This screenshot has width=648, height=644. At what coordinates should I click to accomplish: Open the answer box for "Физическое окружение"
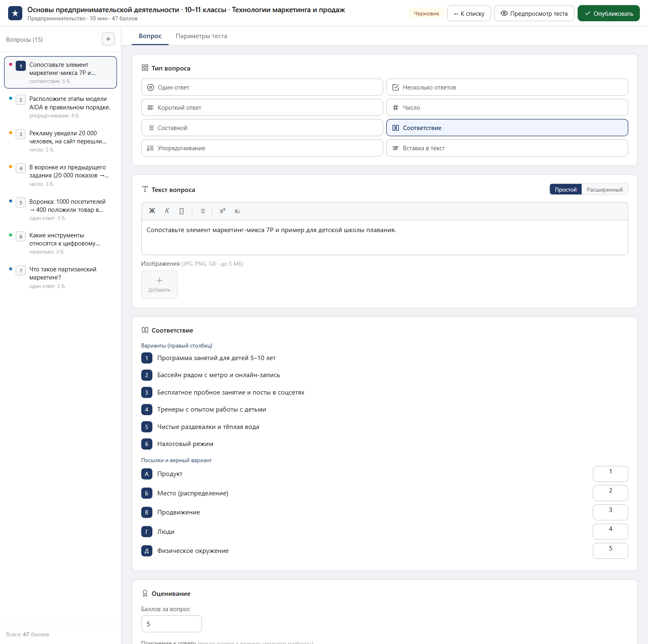tap(610, 551)
